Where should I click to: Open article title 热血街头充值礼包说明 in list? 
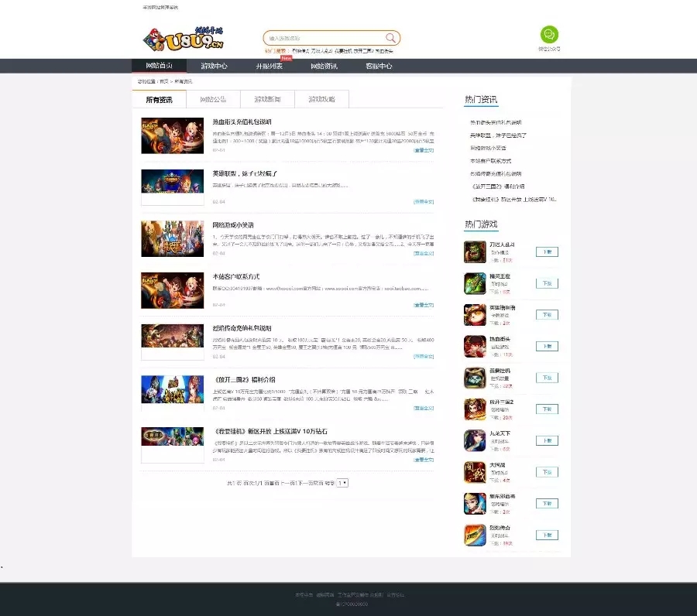click(x=242, y=121)
